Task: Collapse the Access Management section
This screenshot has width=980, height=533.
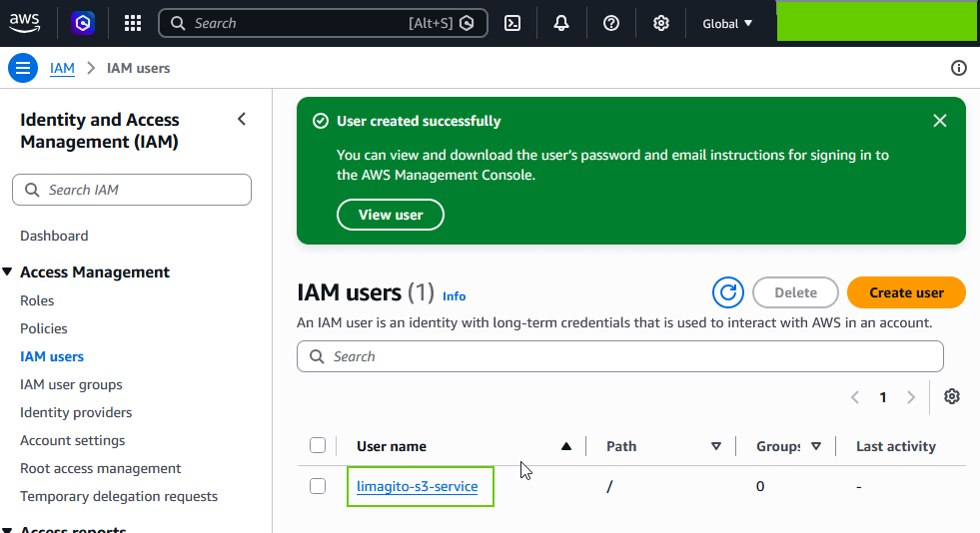Action: coord(8,272)
